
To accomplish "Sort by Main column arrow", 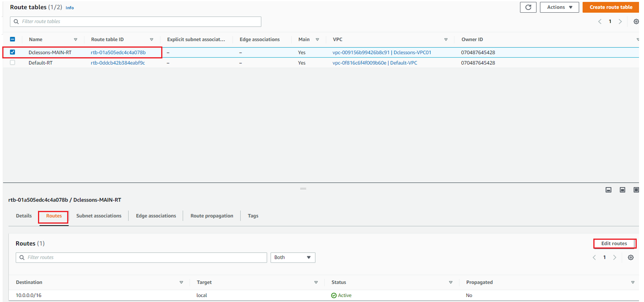I will click(317, 39).
